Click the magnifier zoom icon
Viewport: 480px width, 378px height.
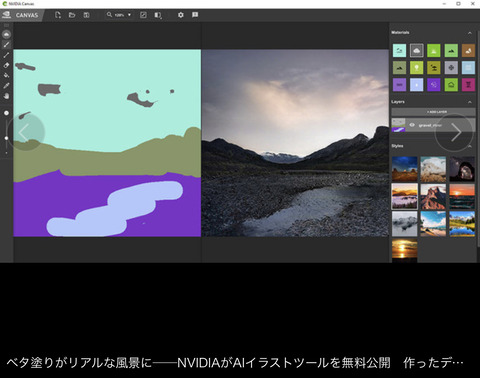click(109, 15)
